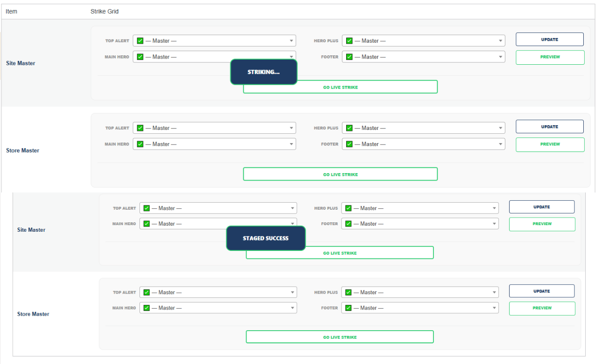Open topmost Footer dropdown via its arrow
The image size is (596, 364).
tap(500, 57)
